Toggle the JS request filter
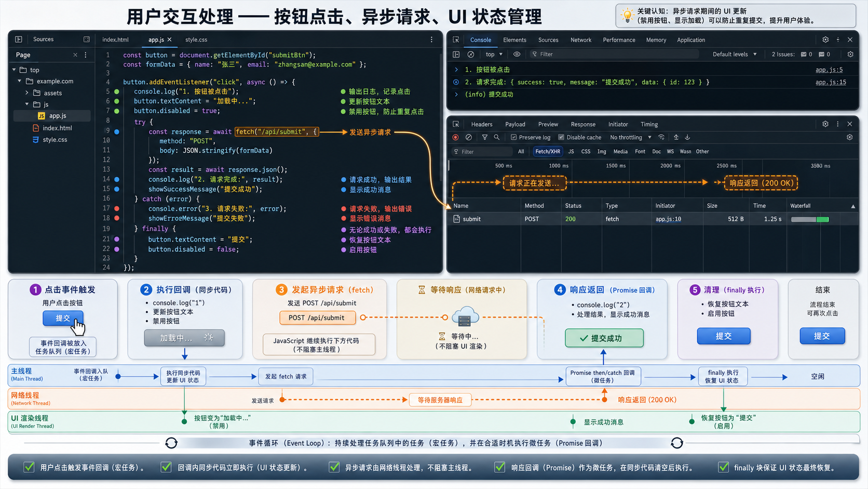868x489 pixels. (571, 152)
